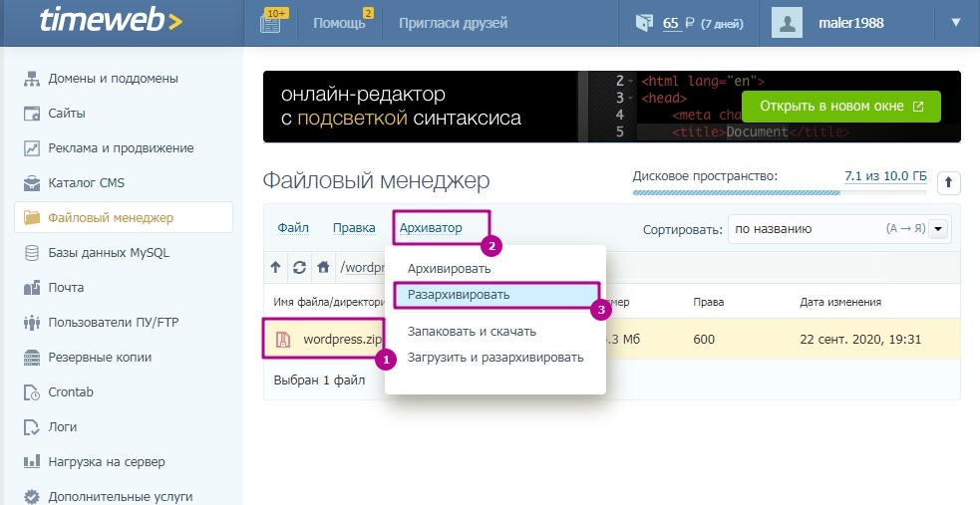This screenshot has height=505, width=980.
Task: Click the Каталог CMS briefcase icon
Action: (x=31, y=183)
